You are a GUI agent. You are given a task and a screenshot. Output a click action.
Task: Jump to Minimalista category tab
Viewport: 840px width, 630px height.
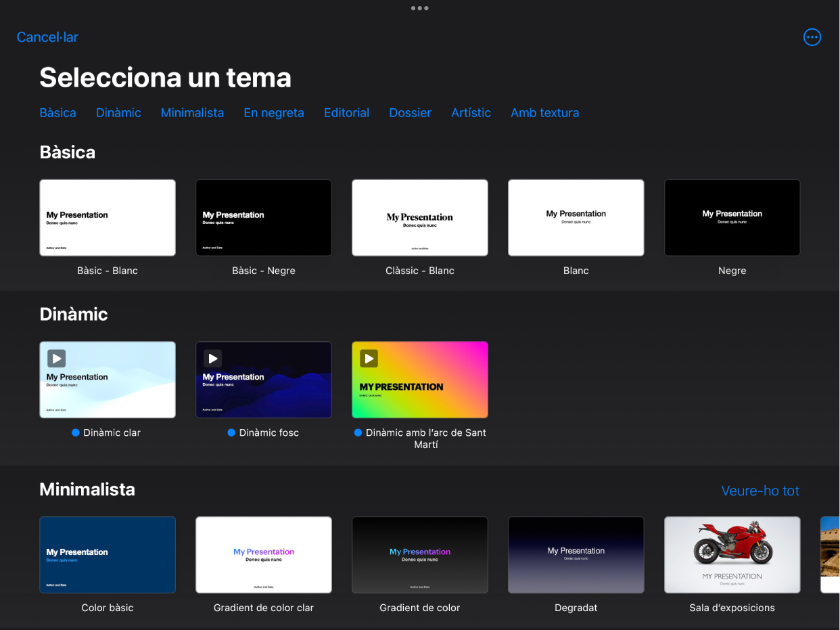pyautogui.click(x=192, y=113)
